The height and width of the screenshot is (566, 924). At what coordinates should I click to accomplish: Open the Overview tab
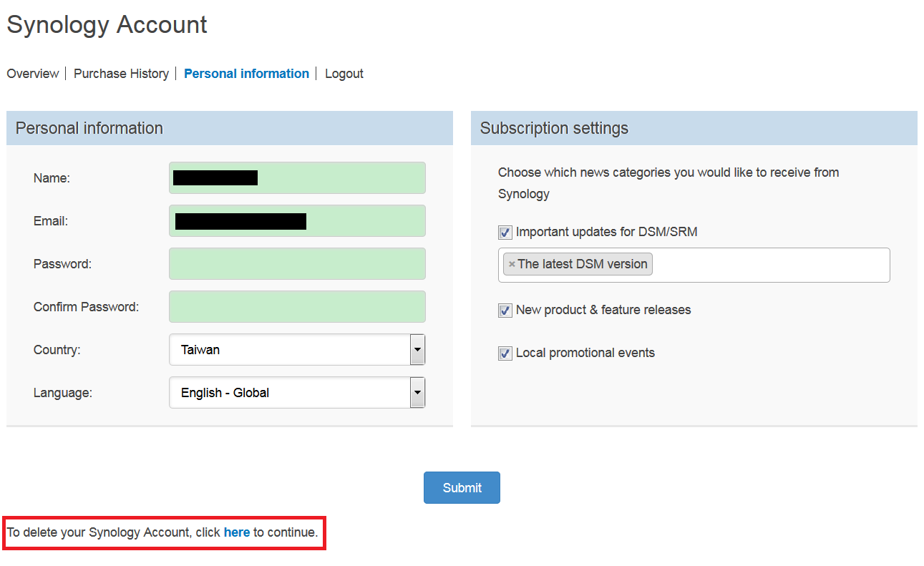coord(33,74)
